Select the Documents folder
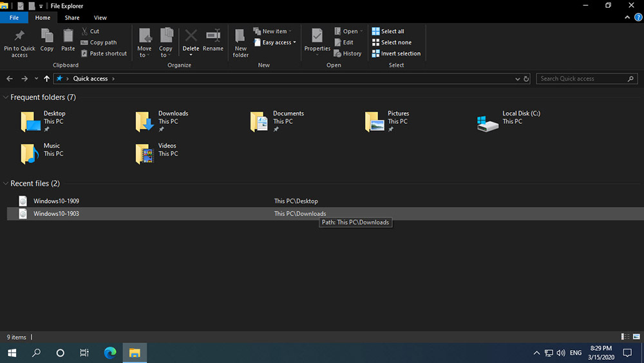644x363 pixels. tap(277, 121)
